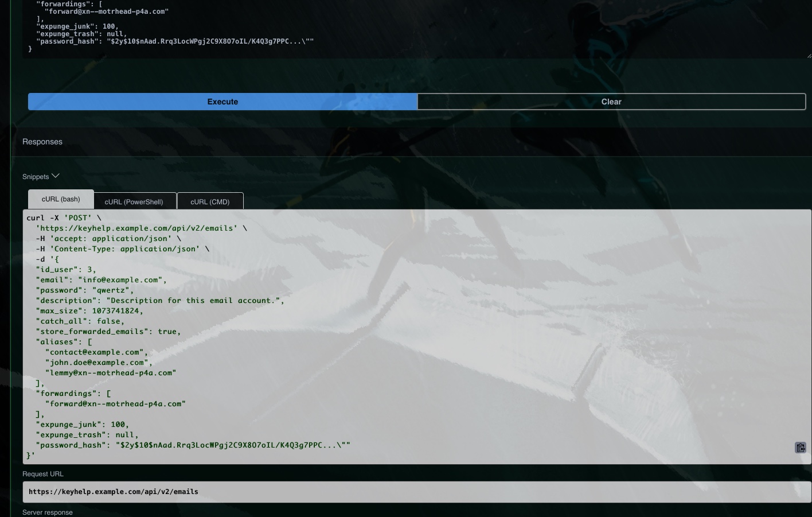Select the cURL (bash) tab
Screen dimensions: 812x517
coord(61,199)
